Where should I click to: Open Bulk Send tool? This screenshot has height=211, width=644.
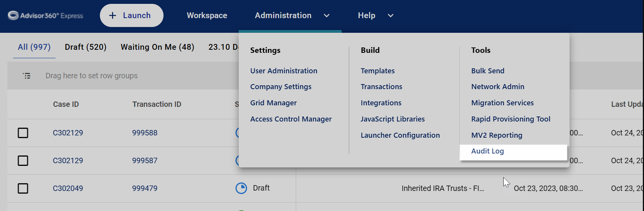pyautogui.click(x=488, y=71)
